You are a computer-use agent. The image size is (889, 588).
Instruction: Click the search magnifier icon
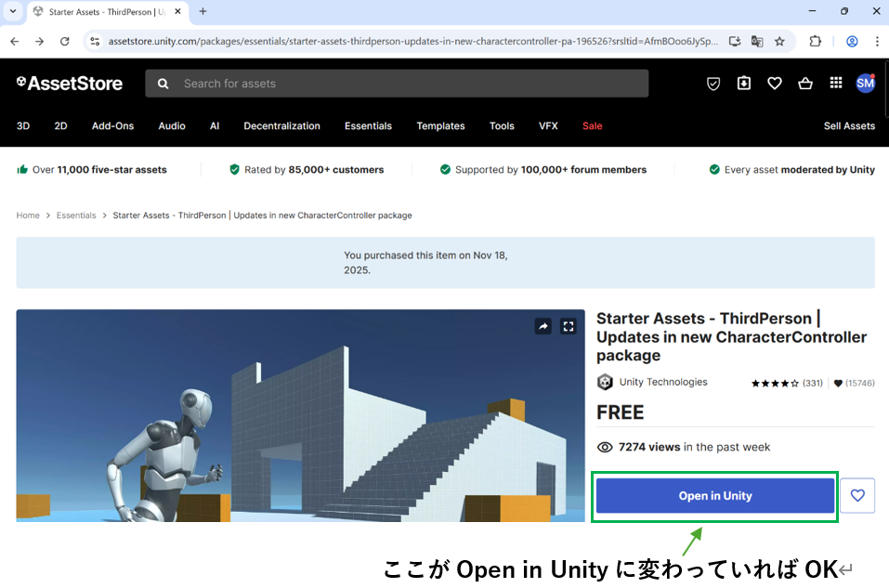coord(163,84)
